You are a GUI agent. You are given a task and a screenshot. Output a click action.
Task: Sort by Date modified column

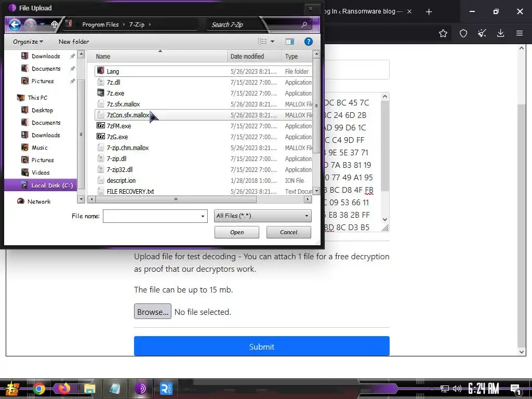[254, 56]
